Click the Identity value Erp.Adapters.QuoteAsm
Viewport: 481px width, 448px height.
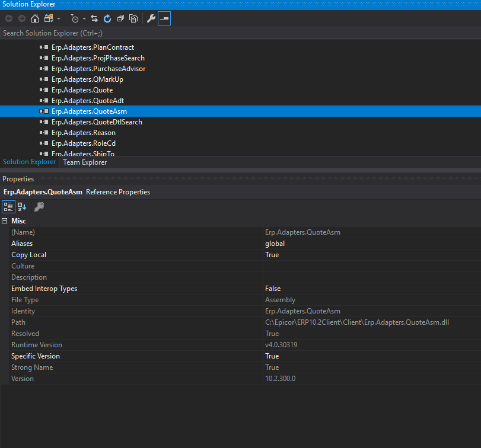[302, 311]
